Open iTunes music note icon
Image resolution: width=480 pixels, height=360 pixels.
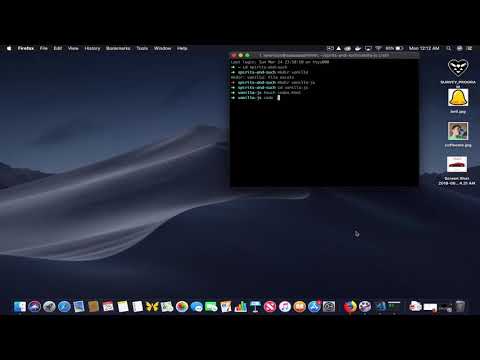pyautogui.click(x=285, y=306)
